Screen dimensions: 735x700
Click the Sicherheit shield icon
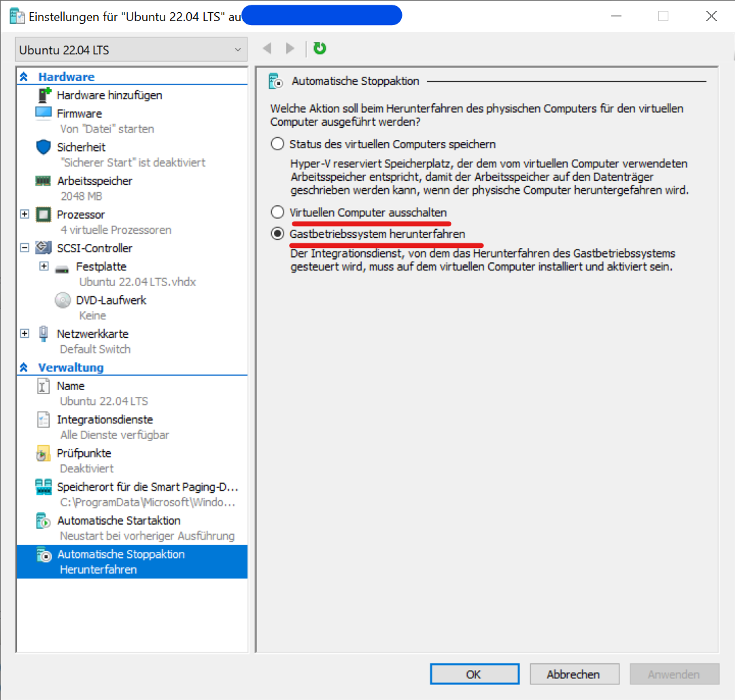(x=44, y=147)
